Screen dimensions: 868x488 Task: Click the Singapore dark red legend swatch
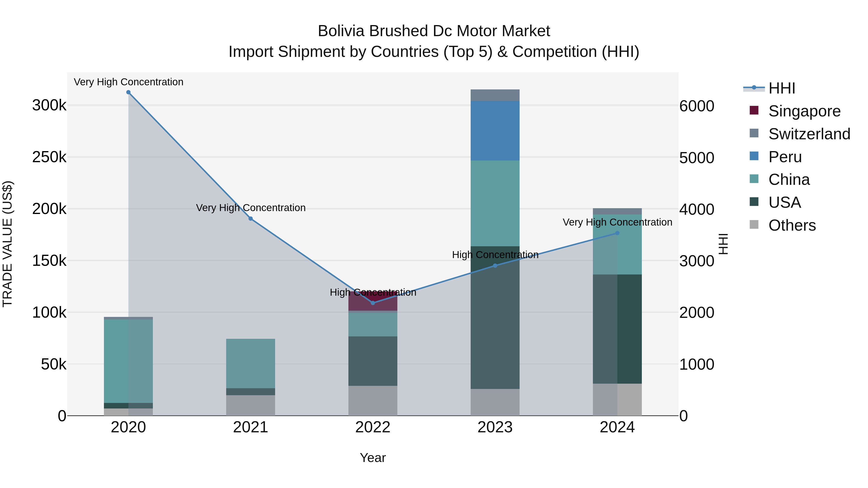754,110
